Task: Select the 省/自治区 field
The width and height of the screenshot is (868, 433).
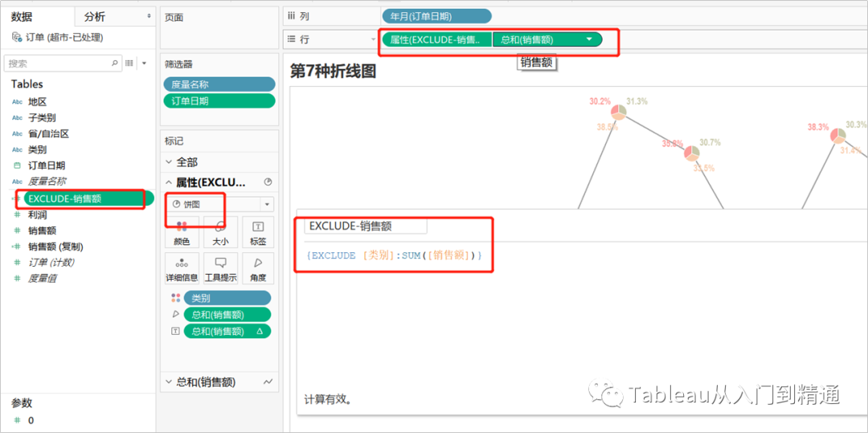Action: pyautogui.click(x=48, y=134)
